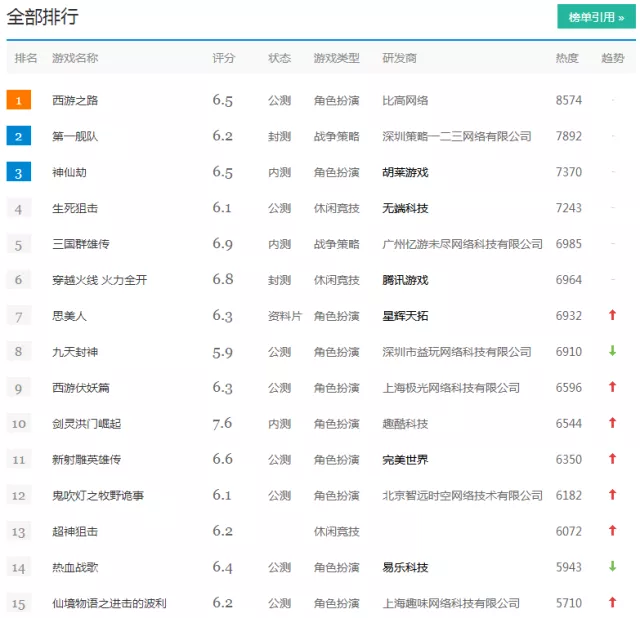Click the red up arrow for 思美人
The image size is (640, 618).
[612, 315]
